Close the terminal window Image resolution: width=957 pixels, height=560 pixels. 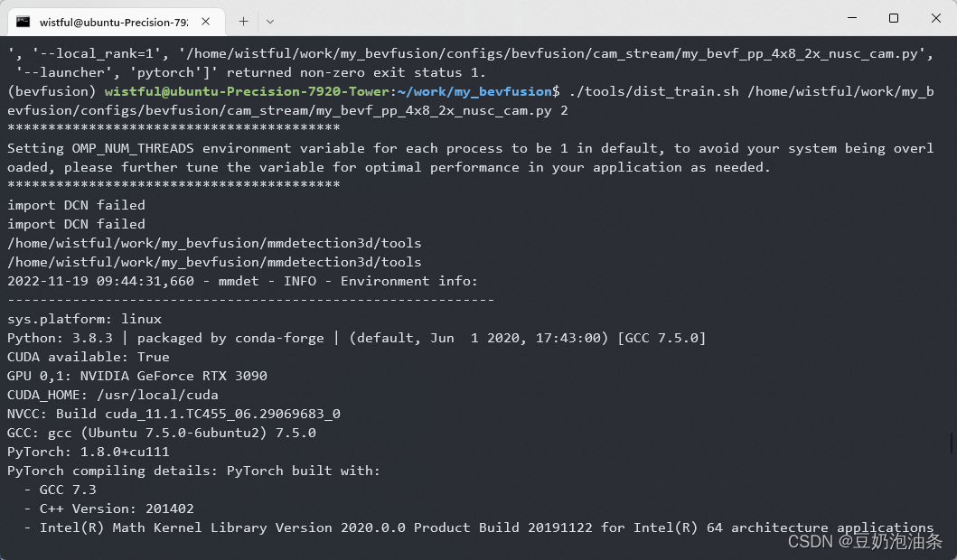click(935, 18)
